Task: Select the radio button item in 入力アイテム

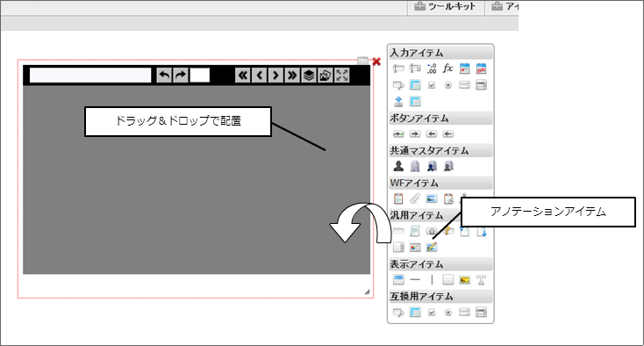Action: (448, 85)
